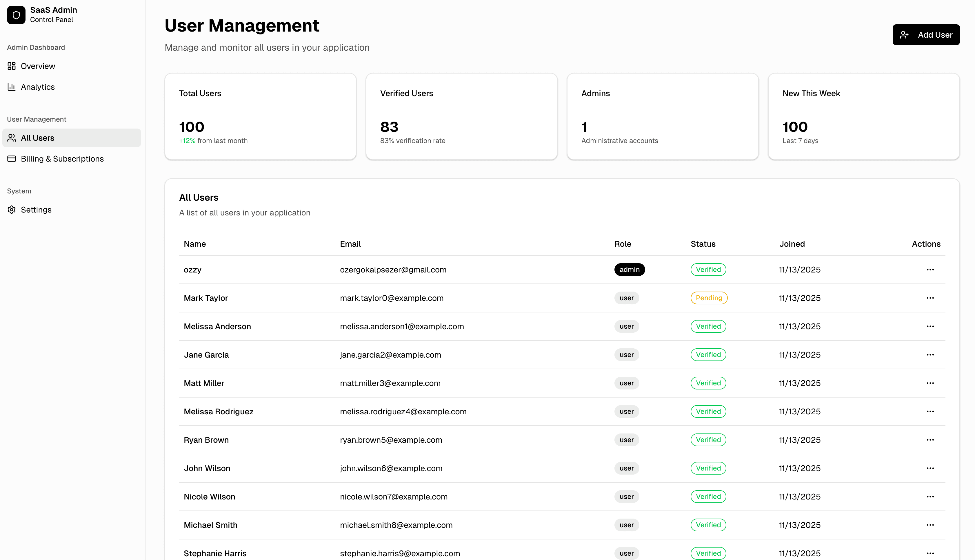Screen dimensions: 975x560
Task: Click the admin role badge for ozzy
Action: pos(629,270)
